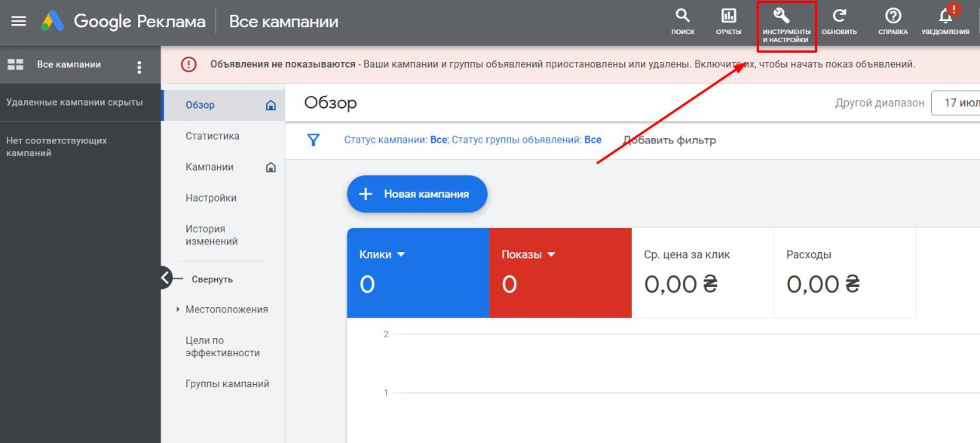Open the hamburger main menu
Image resolution: width=980 pixels, height=443 pixels.
(x=19, y=21)
